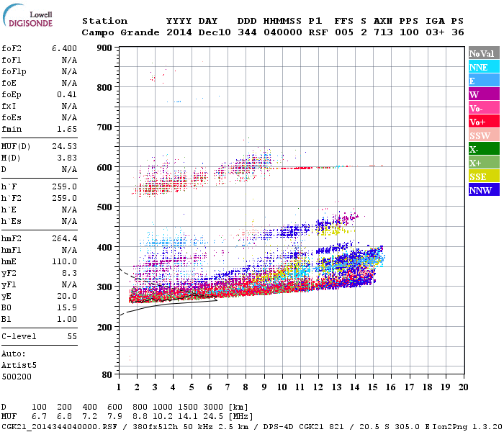Click the yF2 value 8.3

tap(69, 273)
